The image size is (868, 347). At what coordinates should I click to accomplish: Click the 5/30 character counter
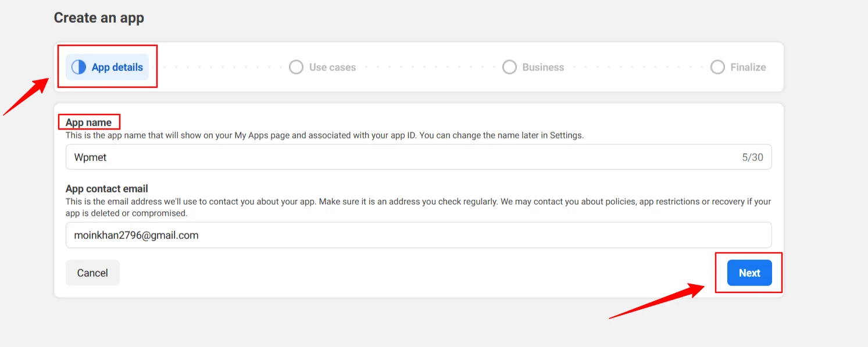pyautogui.click(x=752, y=157)
